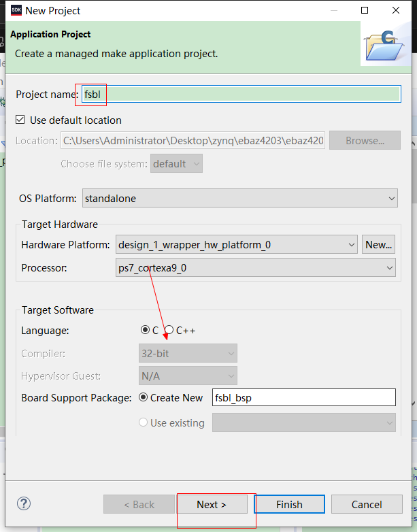Click the Cancel button

pyautogui.click(x=367, y=505)
